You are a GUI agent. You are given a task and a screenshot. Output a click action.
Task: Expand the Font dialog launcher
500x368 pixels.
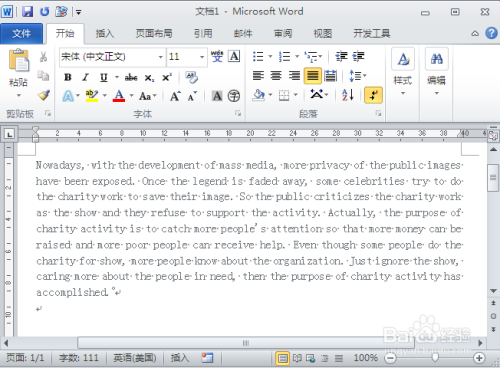tap(238, 113)
